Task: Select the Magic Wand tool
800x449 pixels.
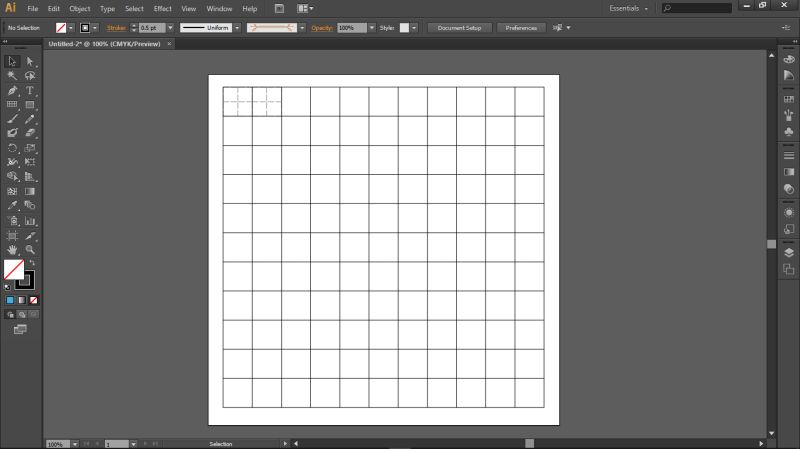Action: click(12, 76)
